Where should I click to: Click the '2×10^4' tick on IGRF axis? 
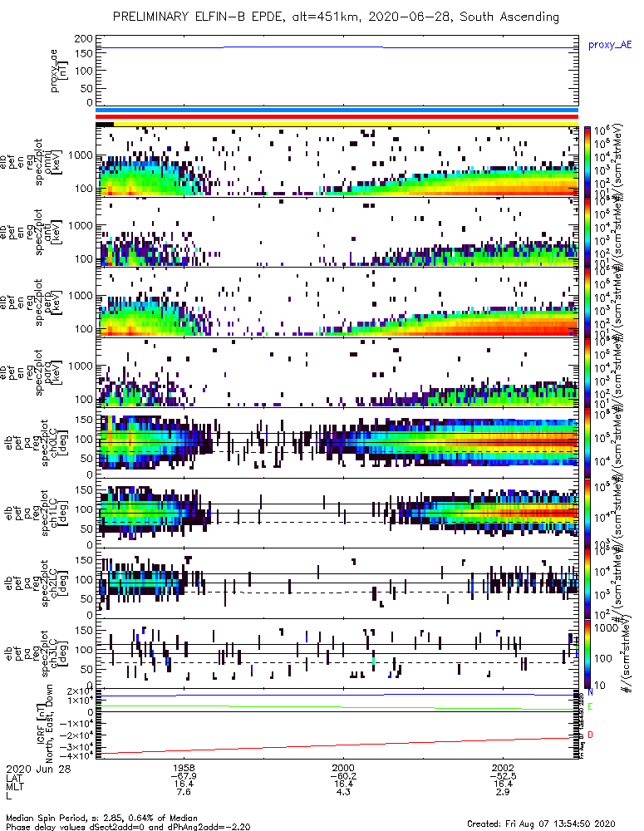coord(80,691)
